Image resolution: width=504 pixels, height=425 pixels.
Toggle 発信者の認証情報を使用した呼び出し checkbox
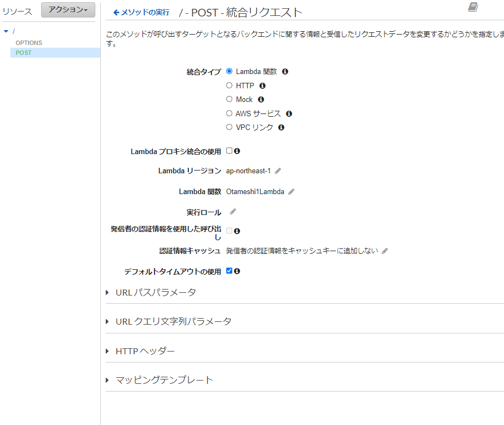pos(229,231)
